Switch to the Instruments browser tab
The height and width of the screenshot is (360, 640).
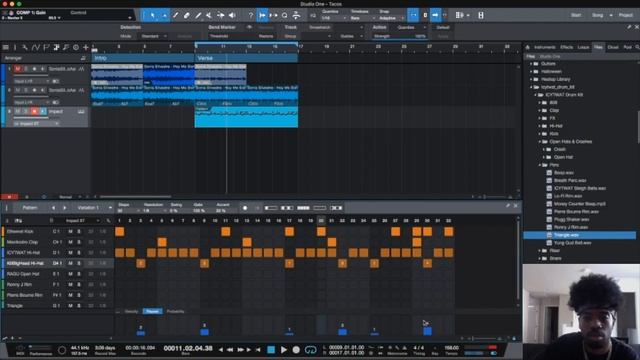pos(544,47)
